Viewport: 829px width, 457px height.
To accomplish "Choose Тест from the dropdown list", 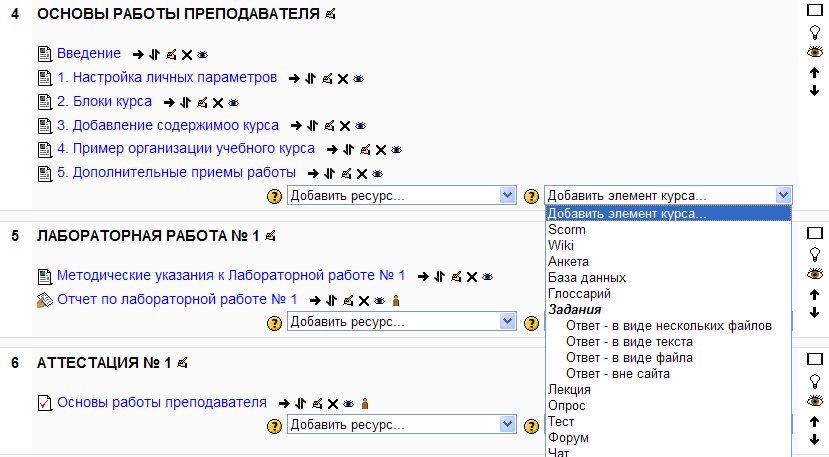I will click(668, 422).
